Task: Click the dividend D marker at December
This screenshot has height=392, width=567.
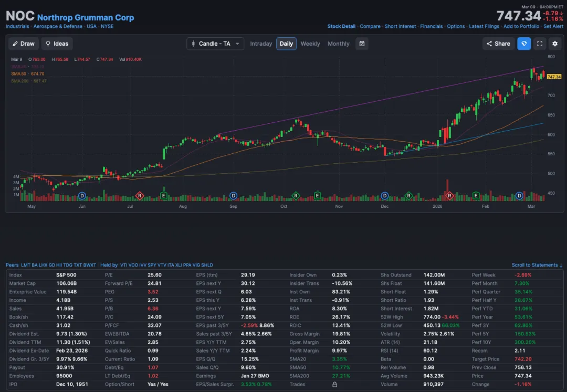Action: point(385,196)
